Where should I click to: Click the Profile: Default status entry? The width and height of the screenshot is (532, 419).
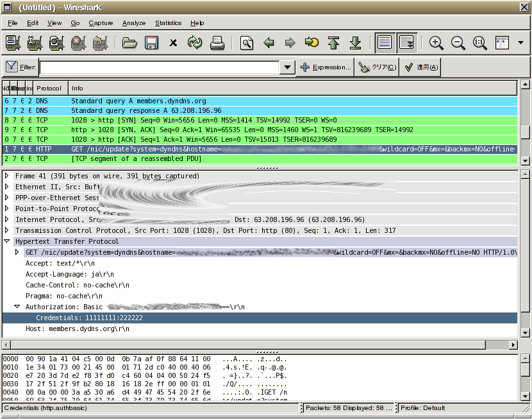(x=422, y=408)
